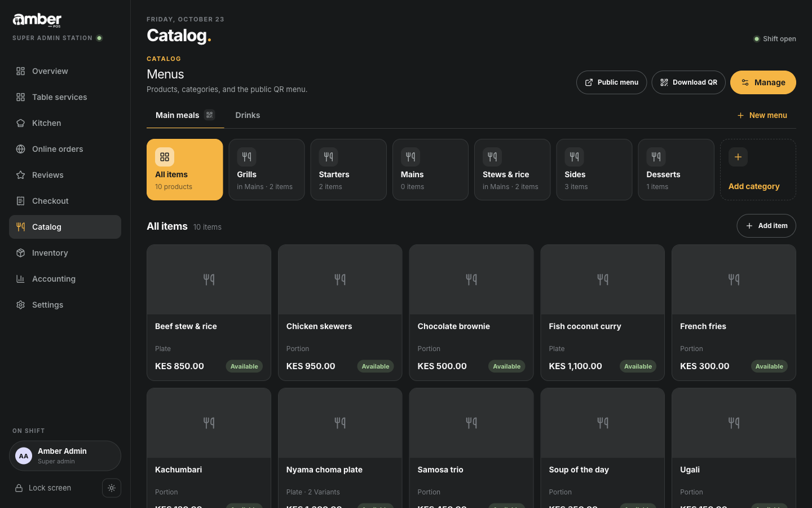This screenshot has height=508, width=812.
Task: Switch to the Drinks menu tab
Action: (248, 115)
